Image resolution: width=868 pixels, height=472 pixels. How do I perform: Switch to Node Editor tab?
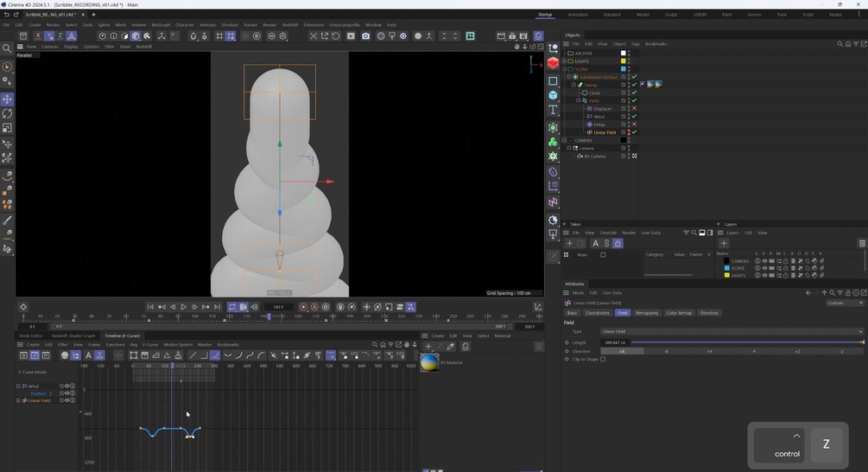click(x=31, y=335)
